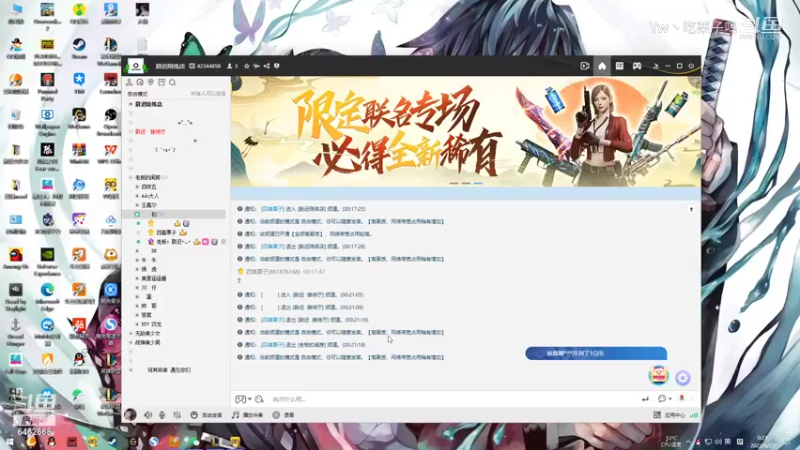
Task: Expand the 战神美少男 channel group
Action: (131, 342)
